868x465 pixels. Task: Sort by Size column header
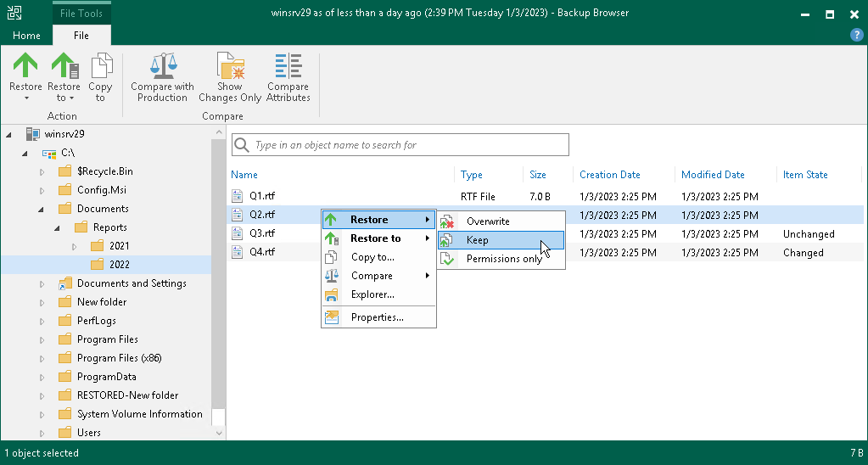click(538, 175)
